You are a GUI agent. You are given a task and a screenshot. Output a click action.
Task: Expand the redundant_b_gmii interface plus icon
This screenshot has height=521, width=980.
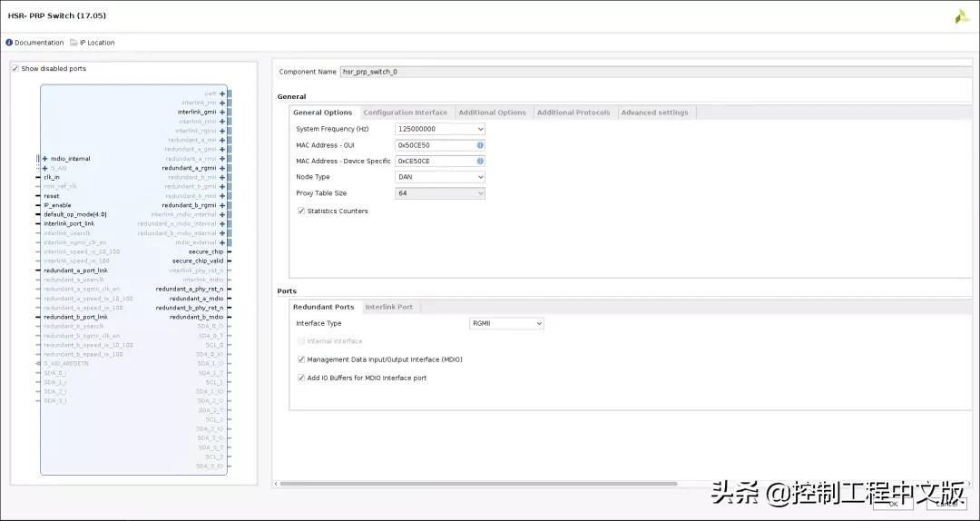coord(222,186)
